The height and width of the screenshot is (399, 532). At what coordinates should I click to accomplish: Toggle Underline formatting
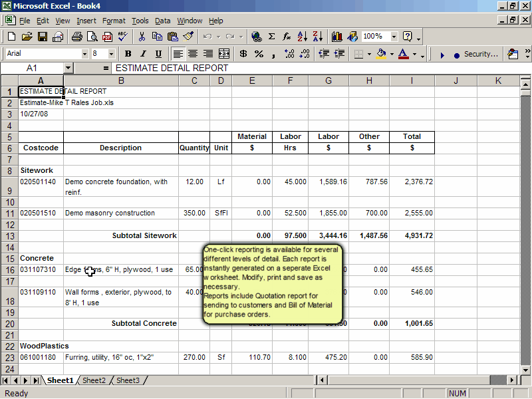coord(158,54)
